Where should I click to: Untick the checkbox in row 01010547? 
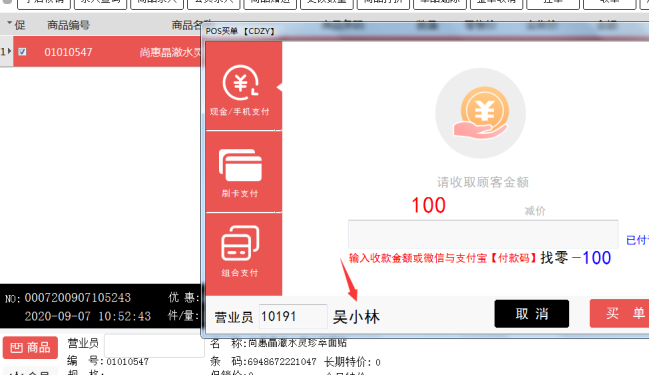point(22,52)
